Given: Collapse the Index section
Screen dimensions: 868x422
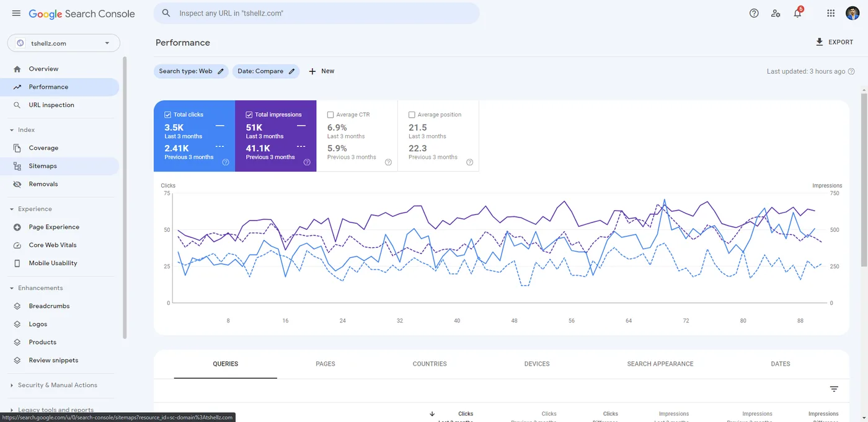Looking at the screenshot, I should (12, 130).
